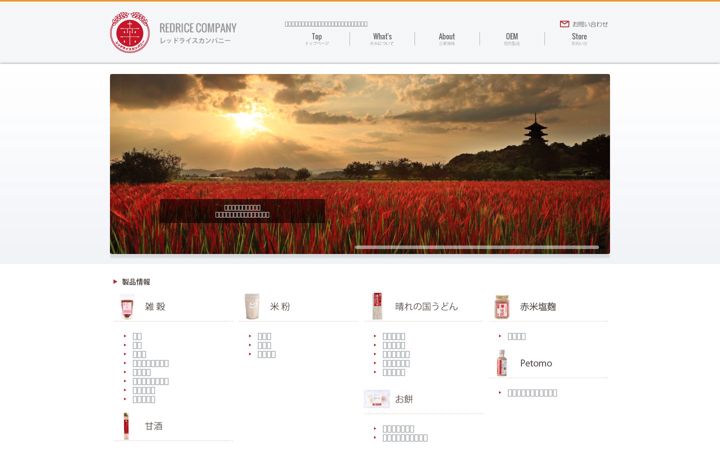
Task: Click the envelope contact icon in header
Action: [x=564, y=24]
